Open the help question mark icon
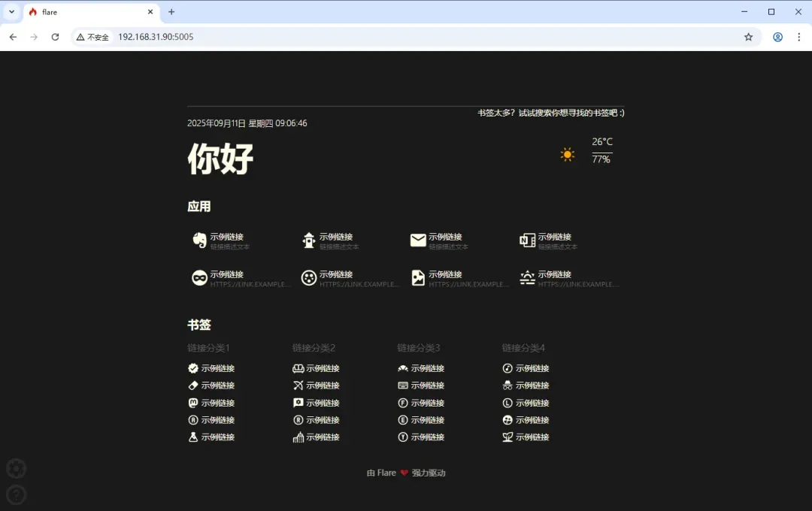This screenshot has width=812, height=511. (x=17, y=494)
